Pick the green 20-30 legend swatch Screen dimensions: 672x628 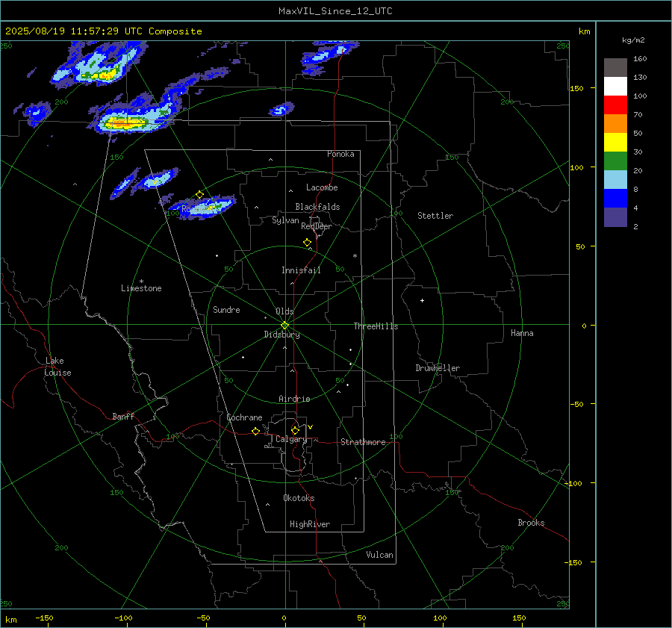(x=615, y=161)
